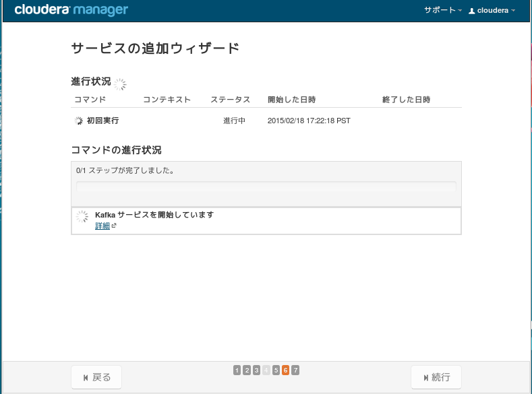532x394 pixels.
Task: Click the user profile icon beside cloudera
Action: (471, 11)
